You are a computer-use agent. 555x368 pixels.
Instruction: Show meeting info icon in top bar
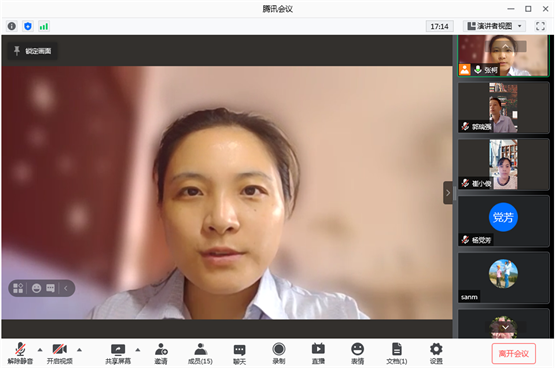pyautogui.click(x=12, y=26)
